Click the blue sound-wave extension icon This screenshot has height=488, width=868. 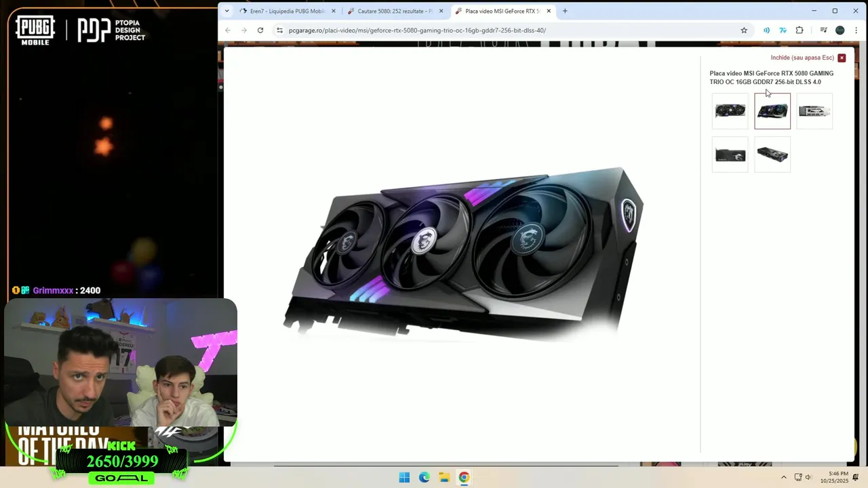point(766,30)
